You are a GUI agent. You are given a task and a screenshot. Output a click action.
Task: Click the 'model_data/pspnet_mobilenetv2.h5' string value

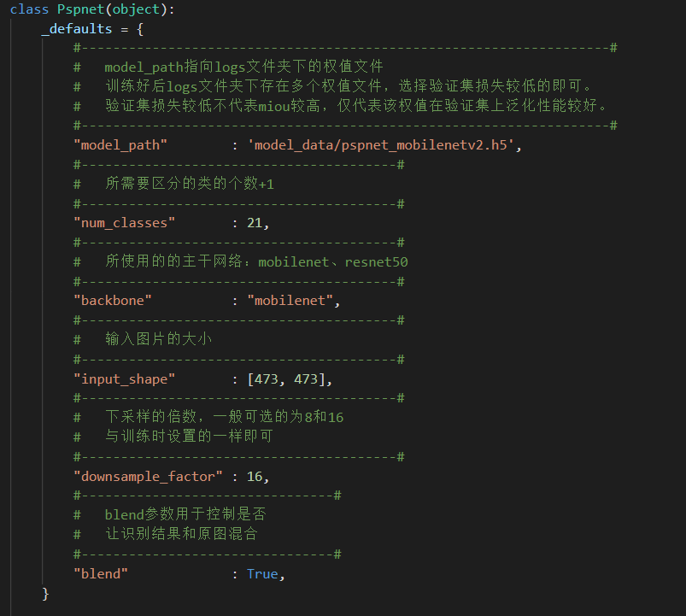(381, 145)
